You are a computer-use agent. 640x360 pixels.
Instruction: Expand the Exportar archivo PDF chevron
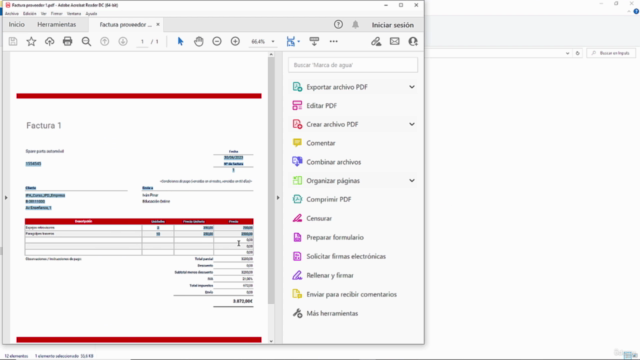pyautogui.click(x=412, y=87)
